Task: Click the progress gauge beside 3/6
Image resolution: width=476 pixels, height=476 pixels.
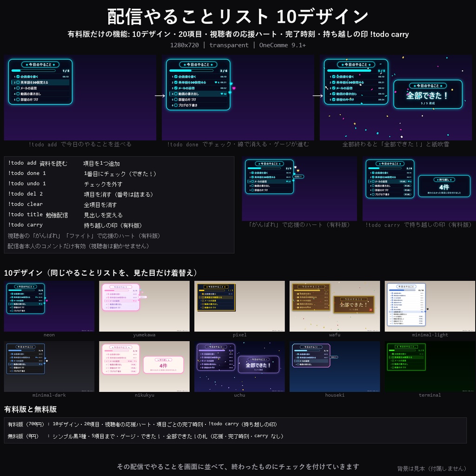Action: tap(192, 71)
